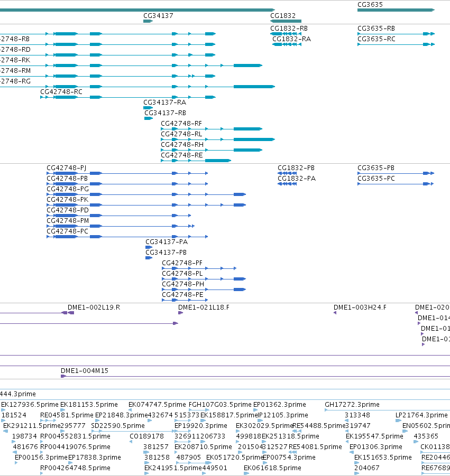
Task: Pick the CG42748-PC label
Action: [x=67, y=231]
